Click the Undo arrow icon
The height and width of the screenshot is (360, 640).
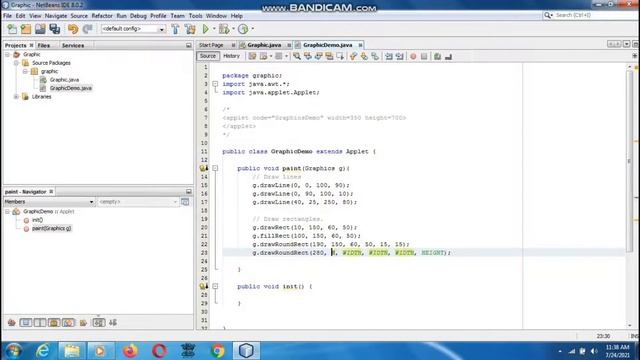point(73,29)
